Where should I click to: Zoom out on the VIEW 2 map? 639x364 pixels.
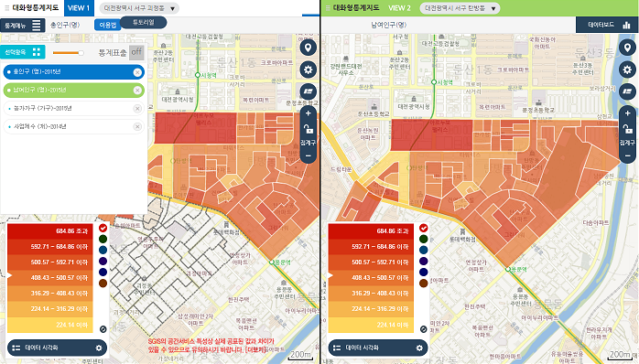[628, 155]
